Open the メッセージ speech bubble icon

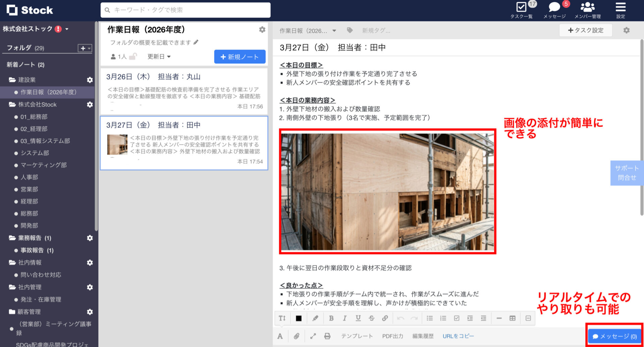tap(554, 7)
